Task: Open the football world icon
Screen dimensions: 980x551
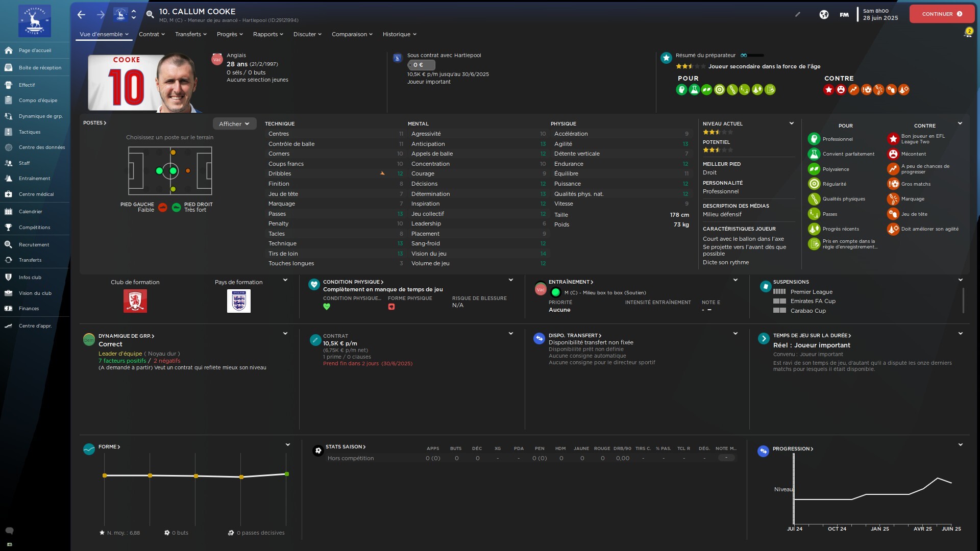Action: (824, 14)
